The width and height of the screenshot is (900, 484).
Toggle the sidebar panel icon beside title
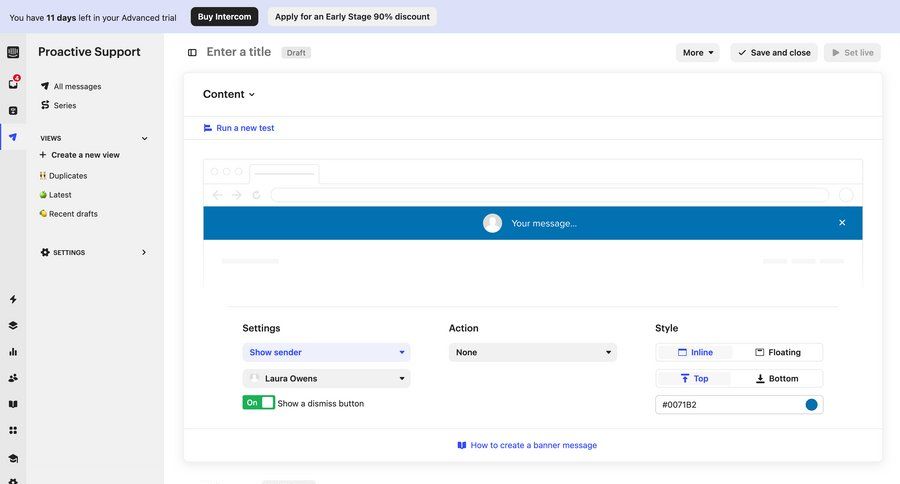[x=192, y=52]
